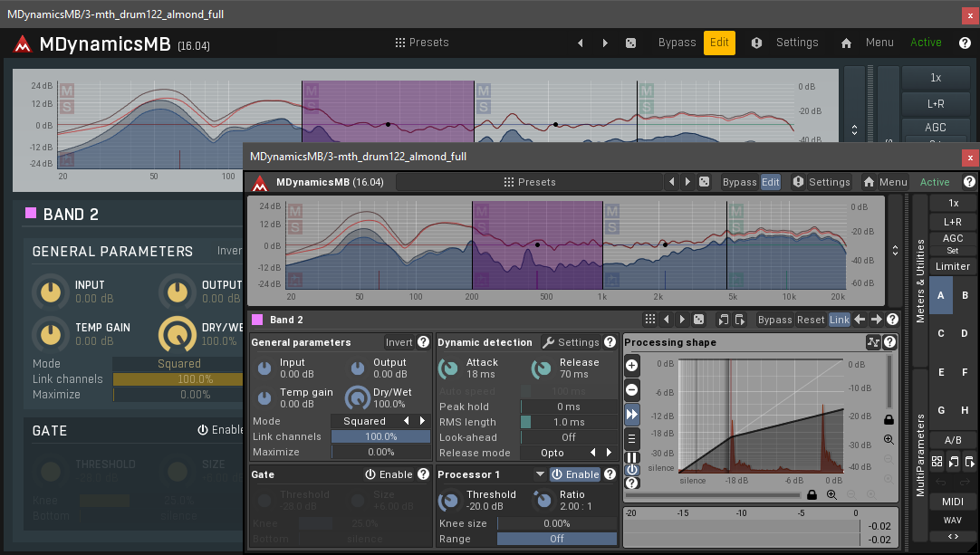Screen dimensions: 980x555
Task: Randomize Band 2 settings with dice icon
Action: 698,320
